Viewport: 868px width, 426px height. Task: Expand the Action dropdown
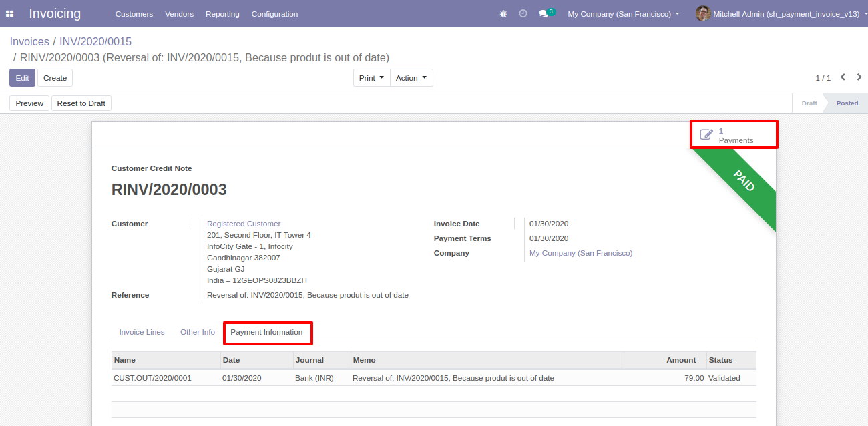[x=411, y=78]
